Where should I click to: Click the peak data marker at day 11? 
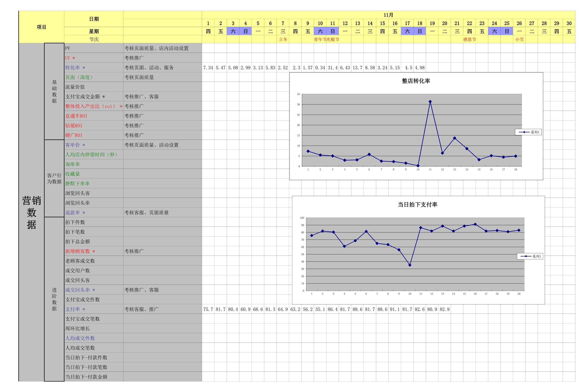[430, 102]
